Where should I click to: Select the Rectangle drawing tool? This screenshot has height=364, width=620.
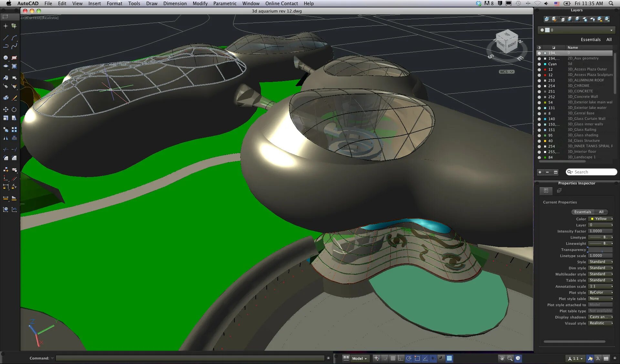14,58
